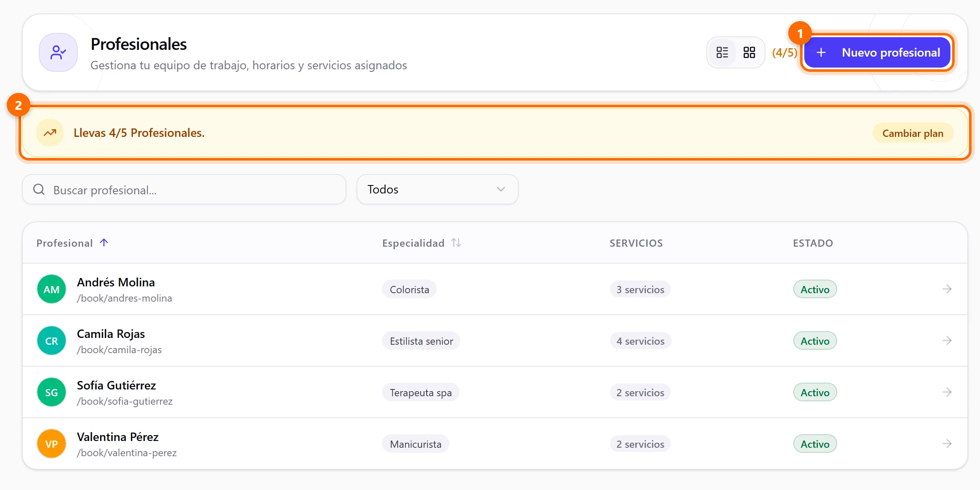Open Andrés Molina row arrow

pyautogui.click(x=947, y=289)
